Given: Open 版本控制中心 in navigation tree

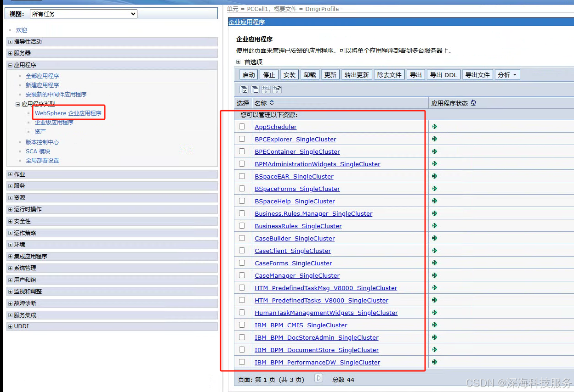Looking at the screenshot, I should 42,142.
